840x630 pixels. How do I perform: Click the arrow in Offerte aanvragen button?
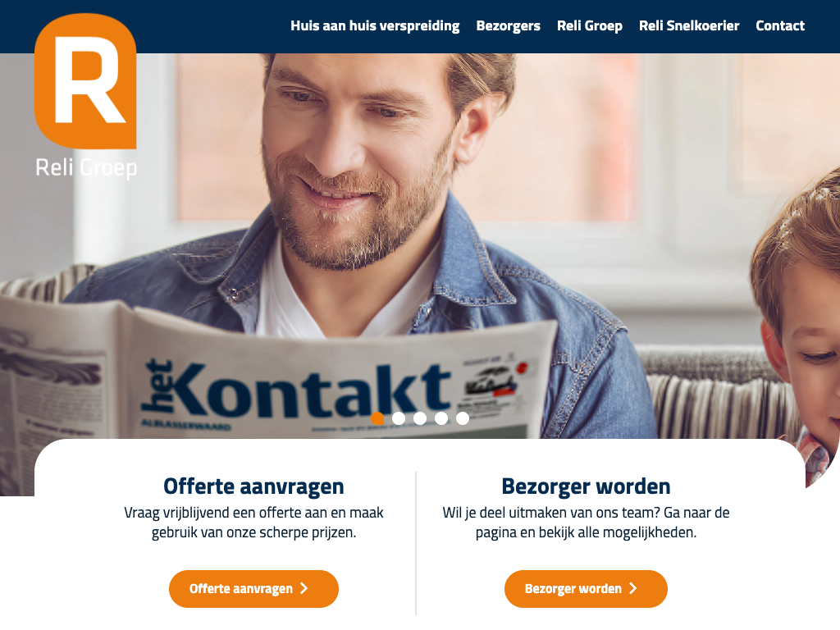304,589
